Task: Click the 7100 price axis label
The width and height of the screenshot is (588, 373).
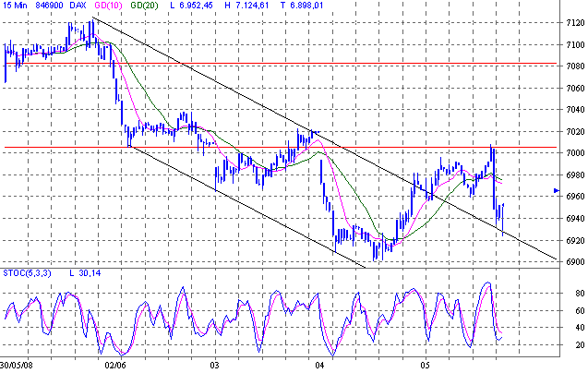Action: coord(576,44)
